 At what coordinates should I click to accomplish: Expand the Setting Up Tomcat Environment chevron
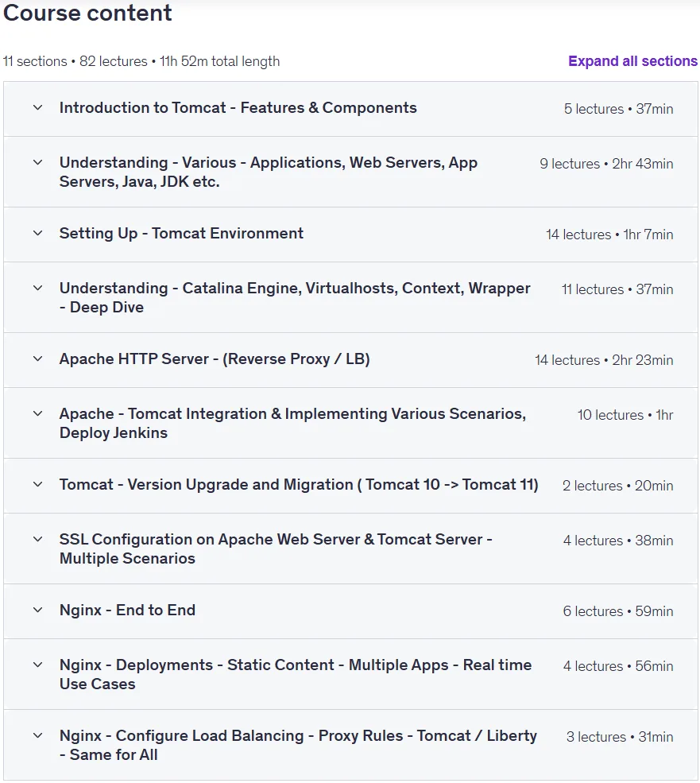[38, 233]
